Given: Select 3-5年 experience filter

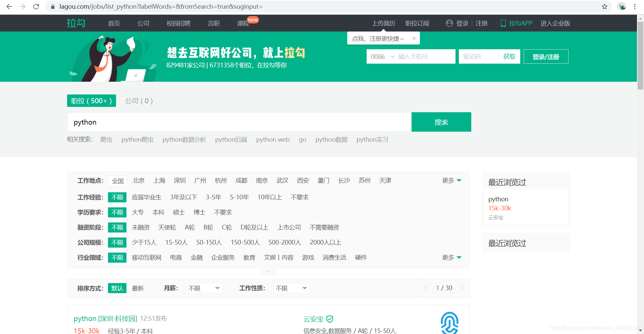Looking at the screenshot, I should pyautogui.click(x=214, y=197).
